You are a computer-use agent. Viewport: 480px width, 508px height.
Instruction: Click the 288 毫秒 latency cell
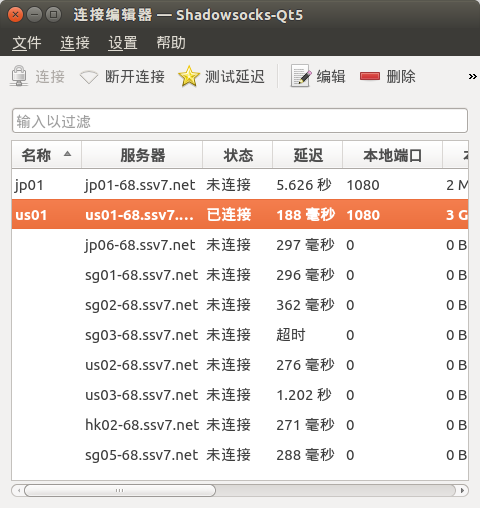tap(305, 455)
